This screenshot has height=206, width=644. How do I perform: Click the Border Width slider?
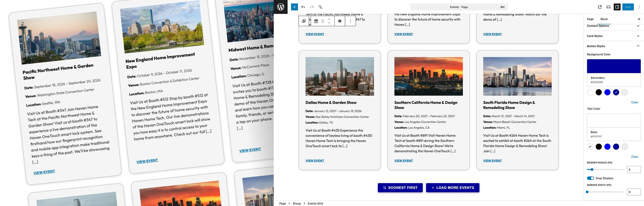click(x=605, y=192)
